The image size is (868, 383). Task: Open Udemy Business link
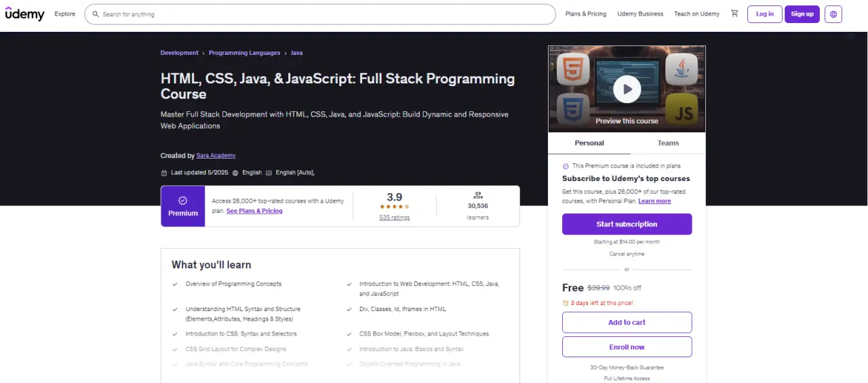640,14
